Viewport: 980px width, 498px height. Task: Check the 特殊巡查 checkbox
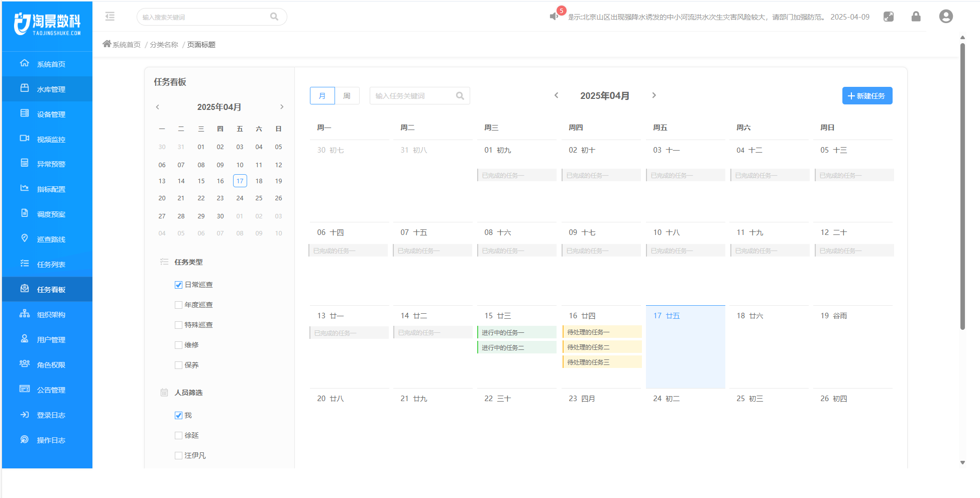pos(178,325)
